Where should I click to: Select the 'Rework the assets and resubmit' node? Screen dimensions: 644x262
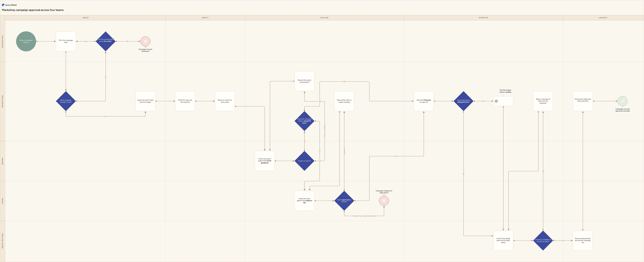(304, 81)
